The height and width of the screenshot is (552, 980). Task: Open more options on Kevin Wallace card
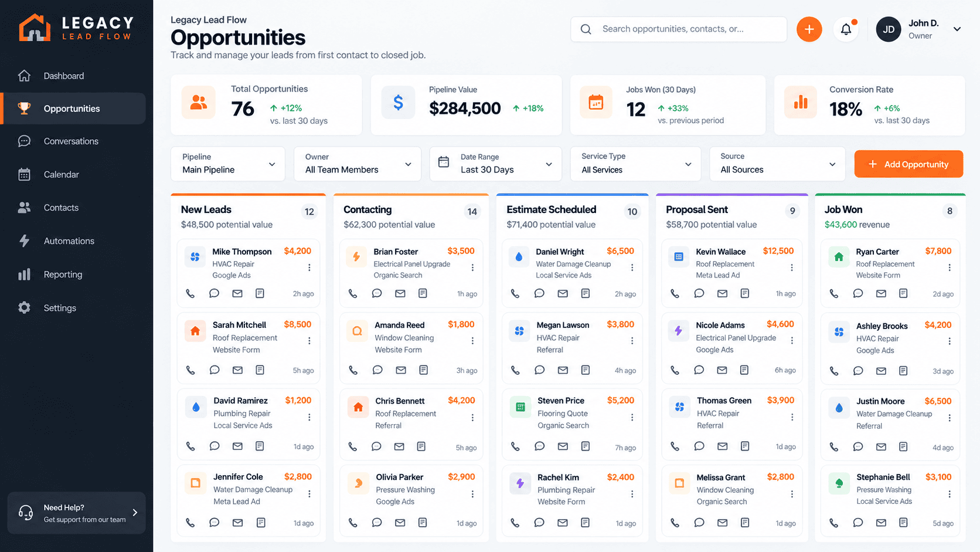point(792,267)
